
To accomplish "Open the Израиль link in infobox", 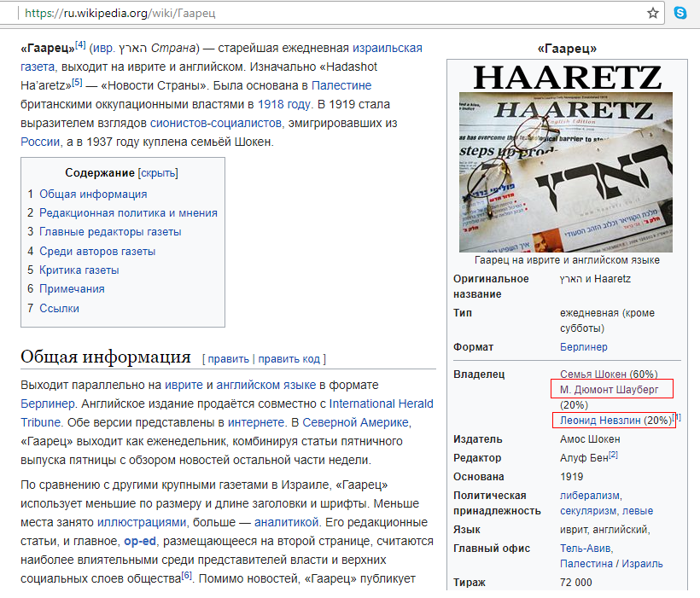I will point(643,564).
